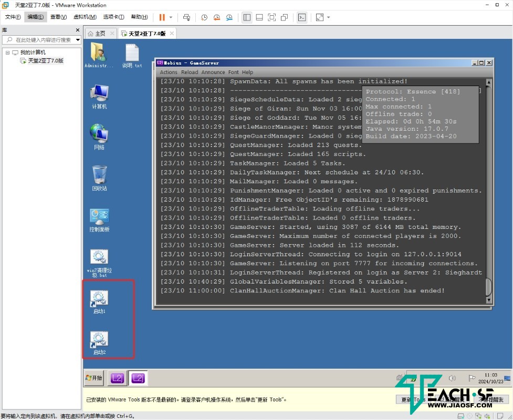513x420 pixels.
Task: Toggle the thumbnail bar view icon
Action: 259,17
